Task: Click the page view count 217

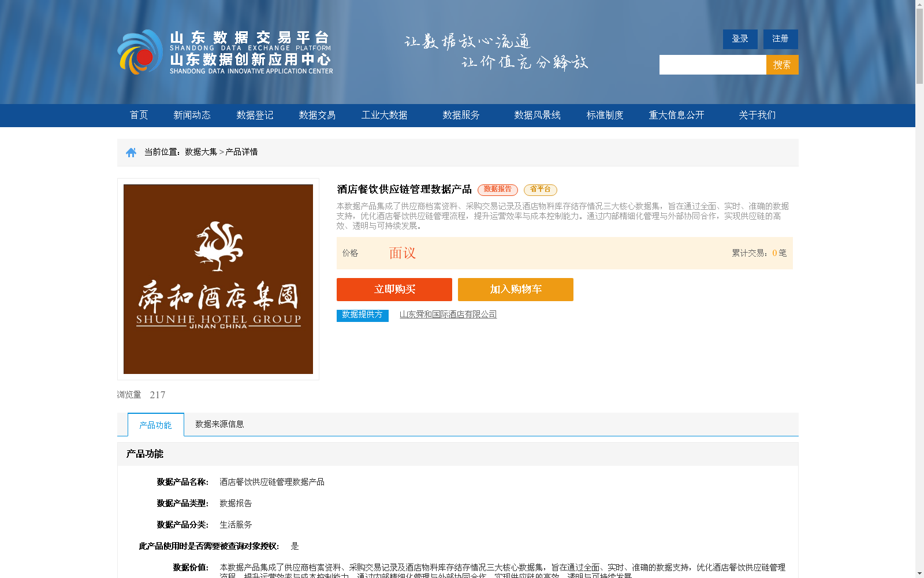Action: click(158, 395)
